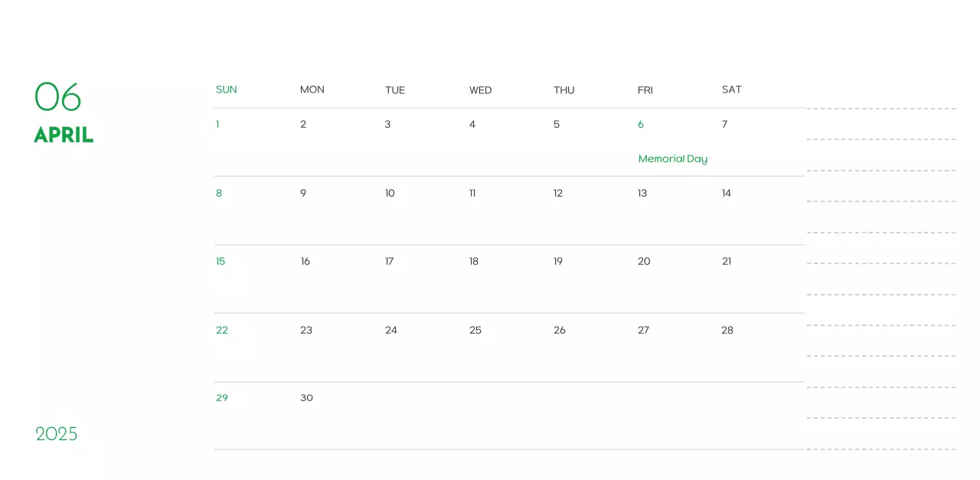Click the MON column header
Viewport: 980px width, 480px height.
pyautogui.click(x=312, y=90)
